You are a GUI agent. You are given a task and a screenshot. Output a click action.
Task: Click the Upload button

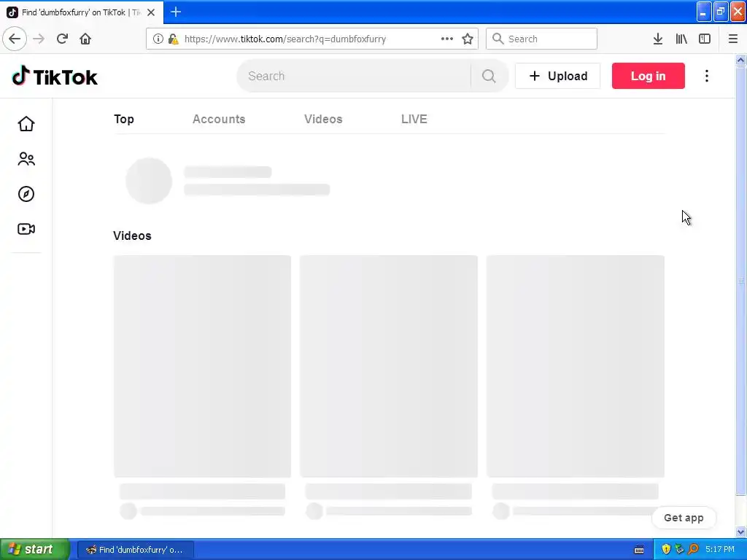[558, 76]
